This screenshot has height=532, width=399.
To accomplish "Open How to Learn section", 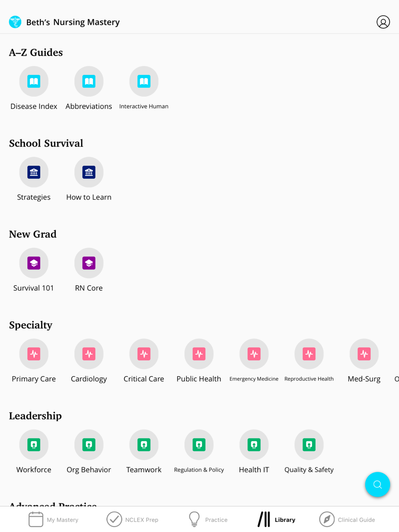I will click(x=89, y=172).
